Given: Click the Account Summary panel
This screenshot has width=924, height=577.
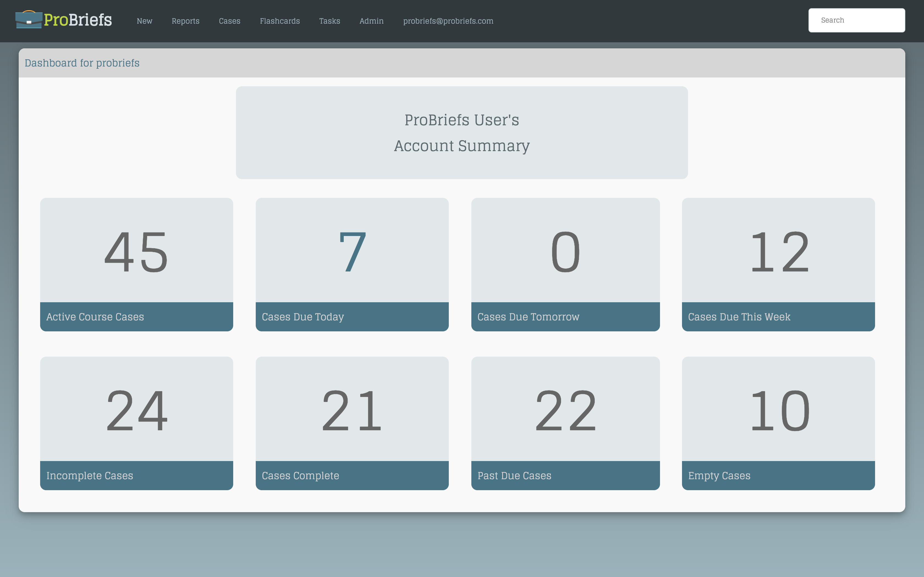Looking at the screenshot, I should click(462, 133).
